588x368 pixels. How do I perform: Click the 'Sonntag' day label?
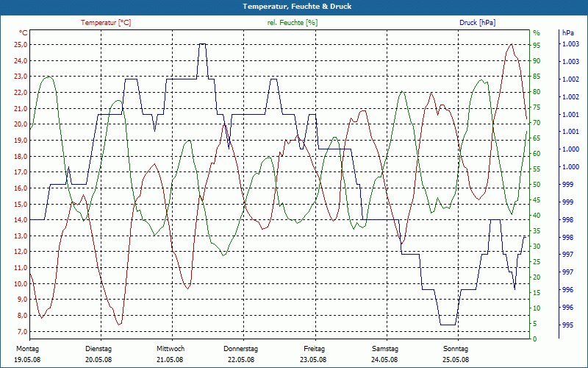tap(456, 349)
